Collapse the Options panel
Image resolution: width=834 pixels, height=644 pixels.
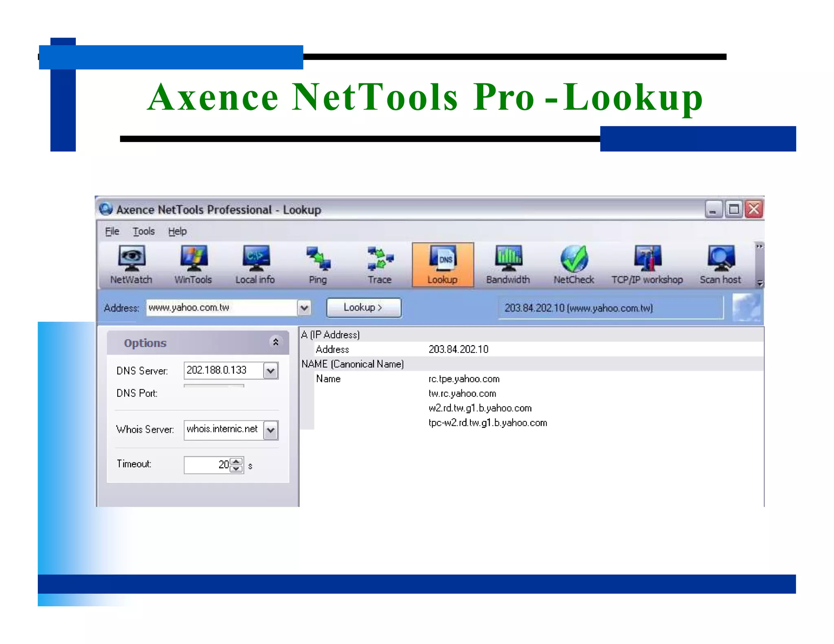(x=276, y=342)
